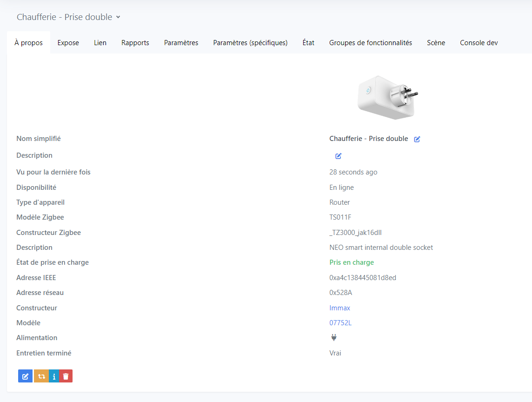This screenshot has height=402, width=532.
Task: Select the IEEE address 0xa4c138445081d8ed
Action: click(363, 278)
